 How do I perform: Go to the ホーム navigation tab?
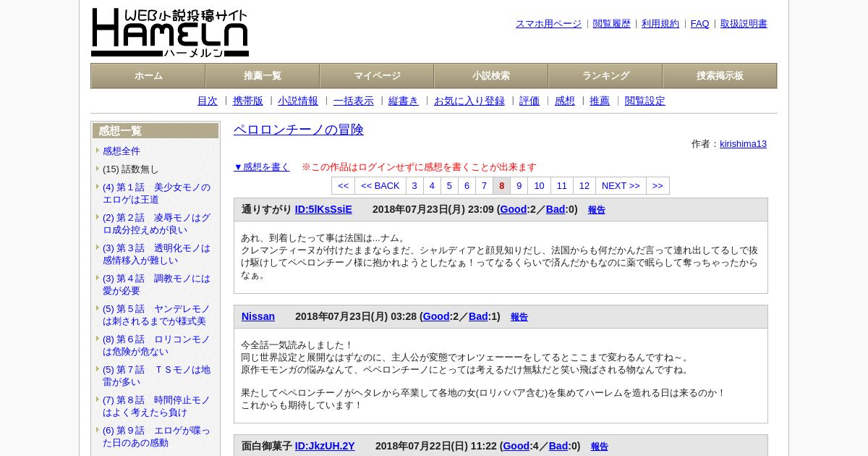148,76
